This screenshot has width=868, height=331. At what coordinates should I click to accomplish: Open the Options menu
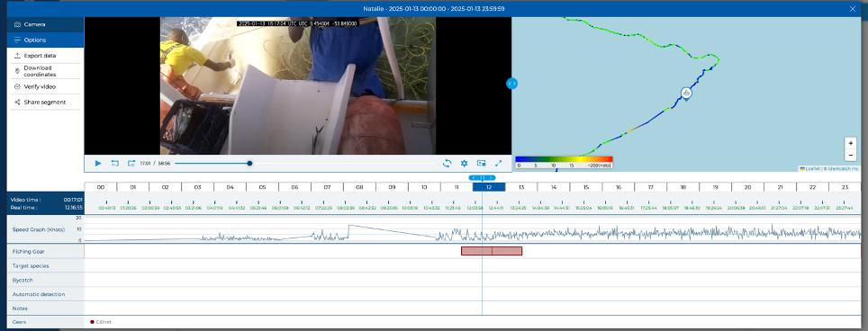pyautogui.click(x=45, y=40)
